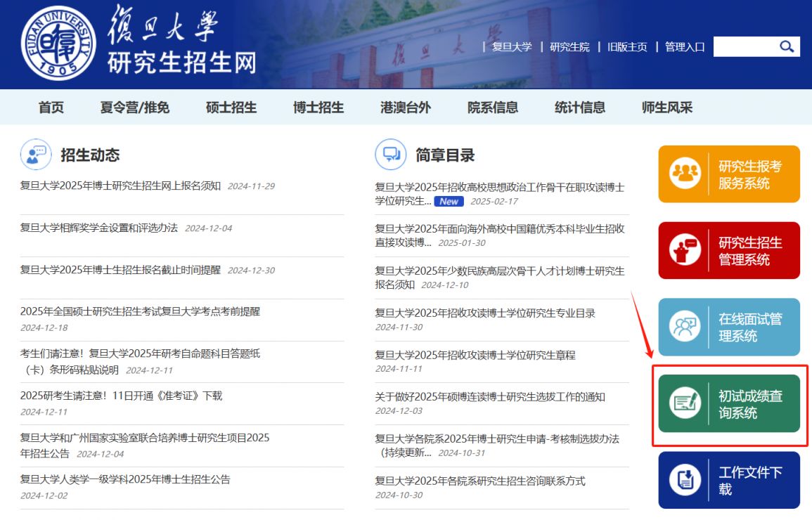This screenshot has height=520, width=812.
Task: Open 2025年全国硕士研究生招生考试复旦大学考点考前提醒
Action: pyautogui.click(x=140, y=311)
